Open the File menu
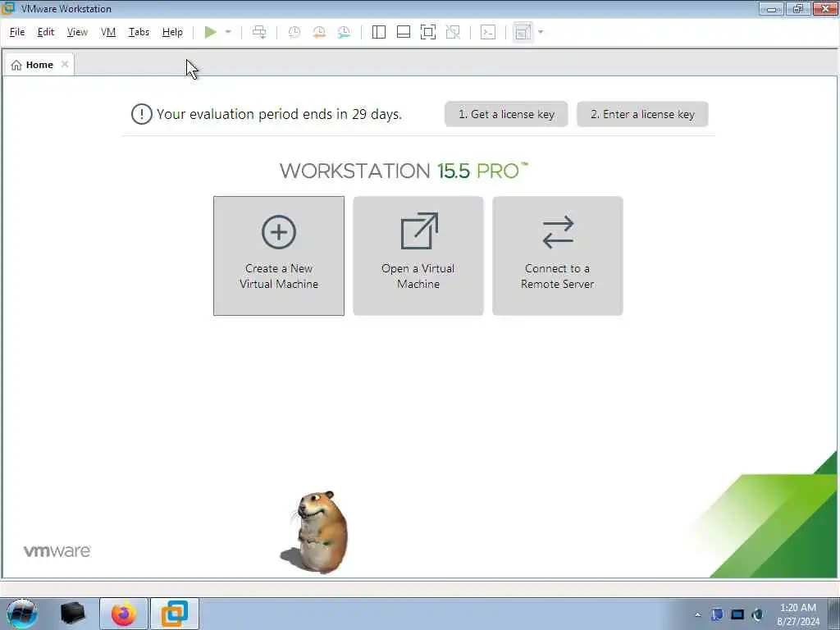The height and width of the screenshot is (630, 840). 17,32
